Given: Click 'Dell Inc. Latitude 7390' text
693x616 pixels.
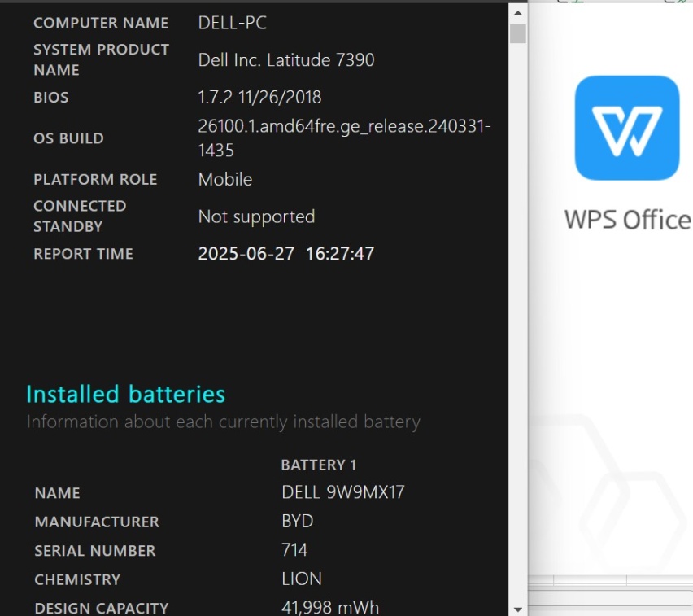Looking at the screenshot, I should 286,60.
